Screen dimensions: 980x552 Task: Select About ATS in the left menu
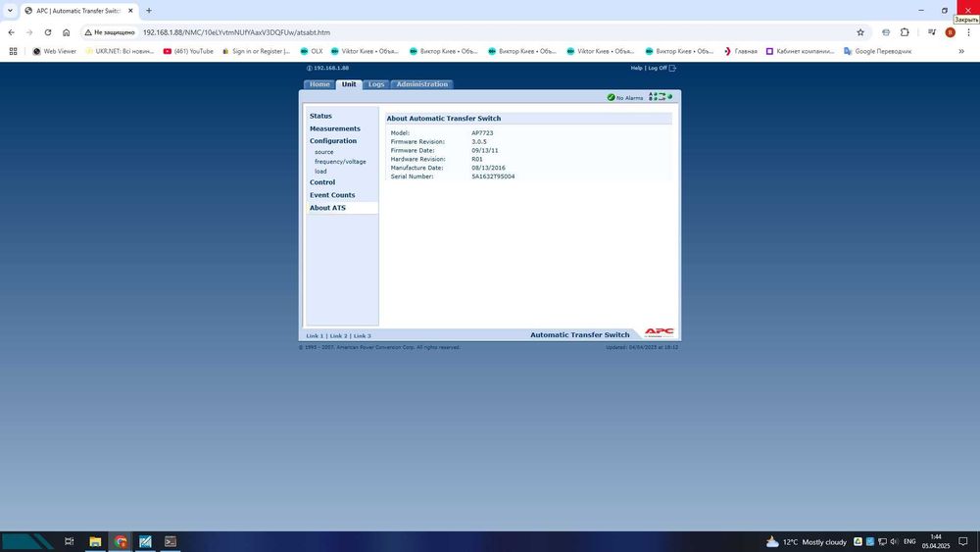point(327,208)
